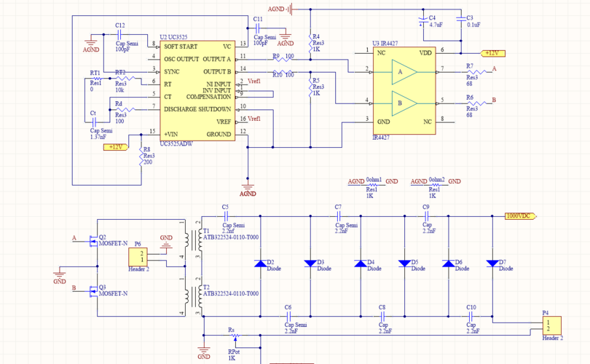The height and width of the screenshot is (364, 590).
Task: Click the Q2 MOSFET-N symbol
Action: pyautogui.click(x=92, y=240)
